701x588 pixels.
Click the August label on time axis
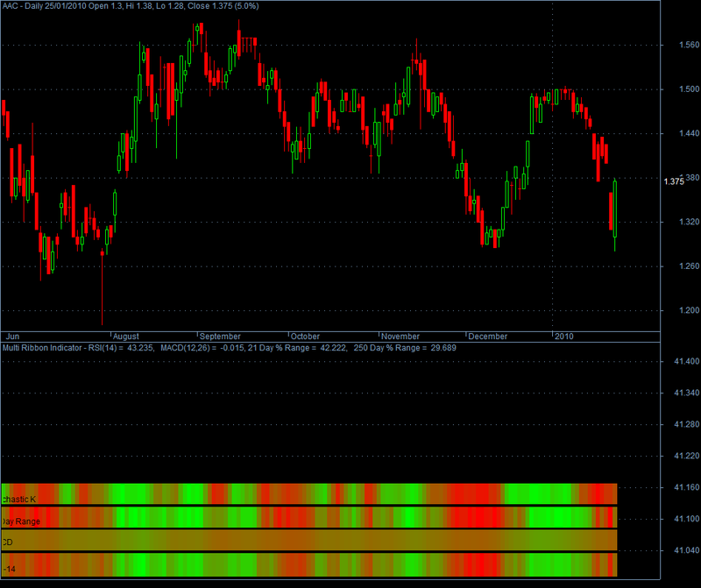(125, 337)
